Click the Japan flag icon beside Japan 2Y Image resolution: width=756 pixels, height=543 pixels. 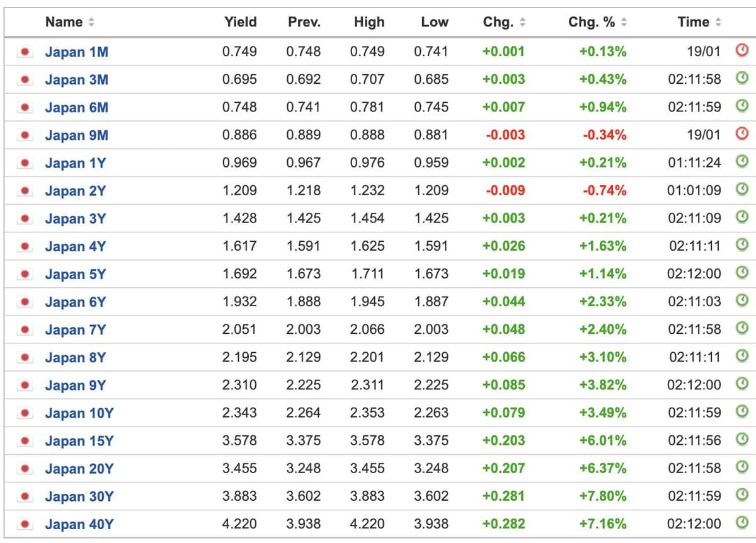[x=25, y=191]
